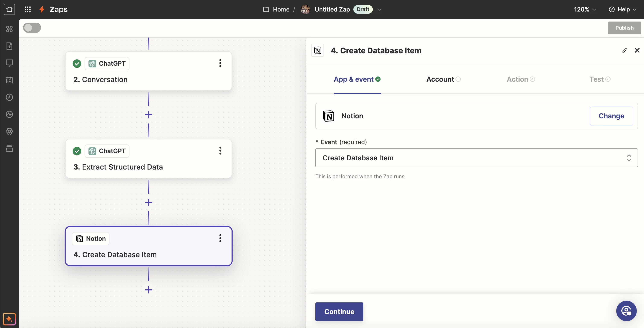Open the AI copilot sparkle icon

(x=9, y=319)
